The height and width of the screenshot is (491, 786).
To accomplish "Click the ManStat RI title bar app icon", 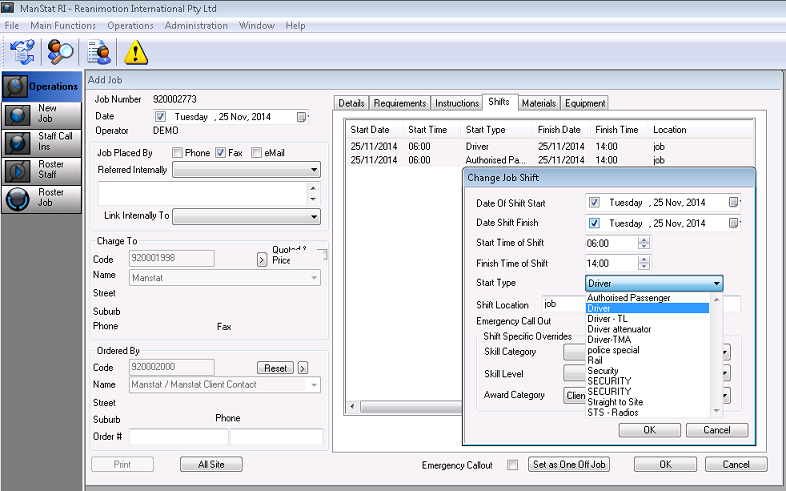I will click(7, 8).
